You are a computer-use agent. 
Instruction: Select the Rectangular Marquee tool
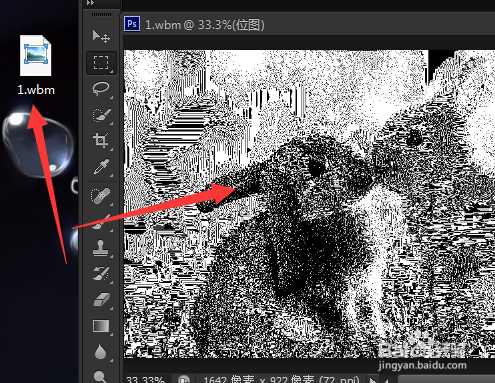click(101, 63)
